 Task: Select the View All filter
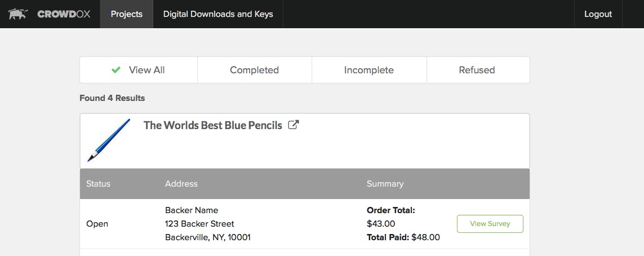[139, 70]
